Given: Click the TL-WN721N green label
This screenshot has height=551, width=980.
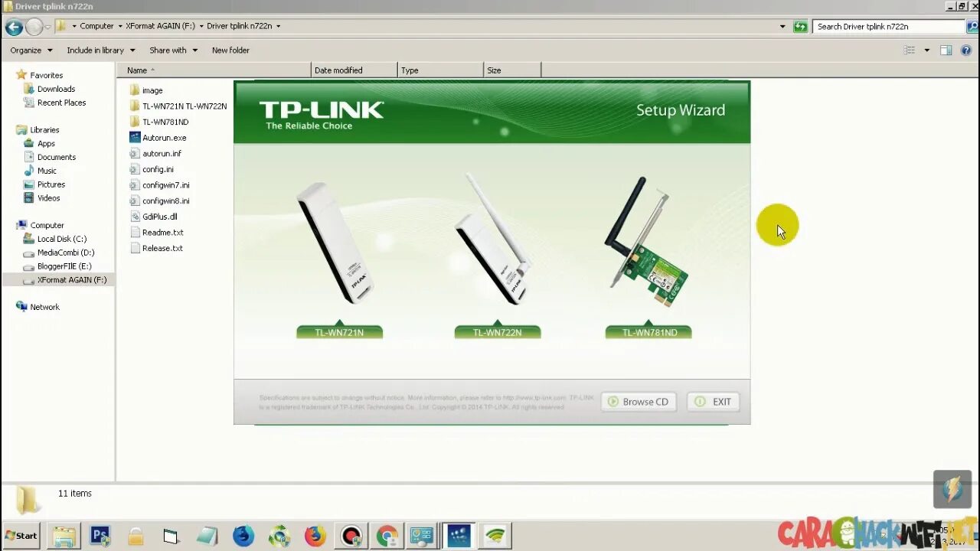Looking at the screenshot, I should (339, 332).
